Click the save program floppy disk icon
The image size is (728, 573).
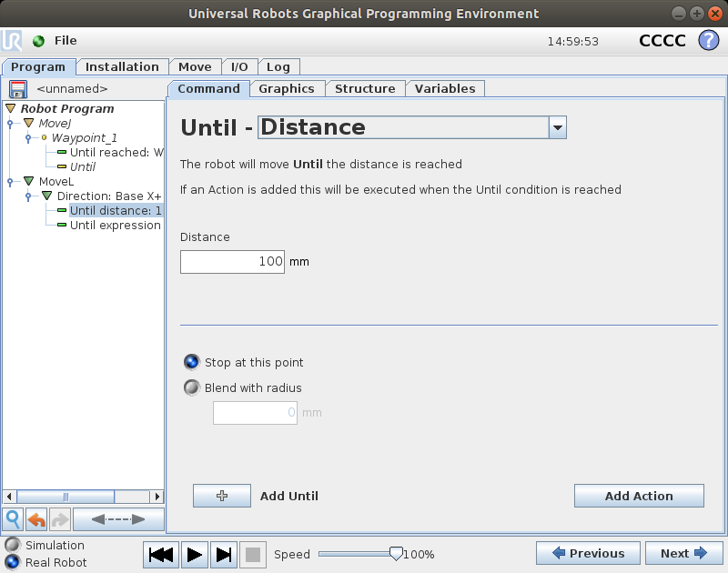(x=18, y=89)
